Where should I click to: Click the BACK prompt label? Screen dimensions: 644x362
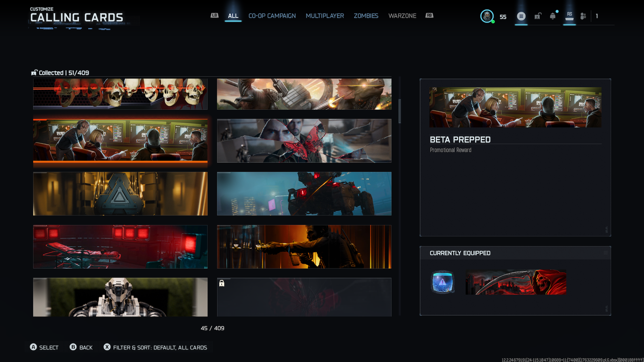point(86,348)
